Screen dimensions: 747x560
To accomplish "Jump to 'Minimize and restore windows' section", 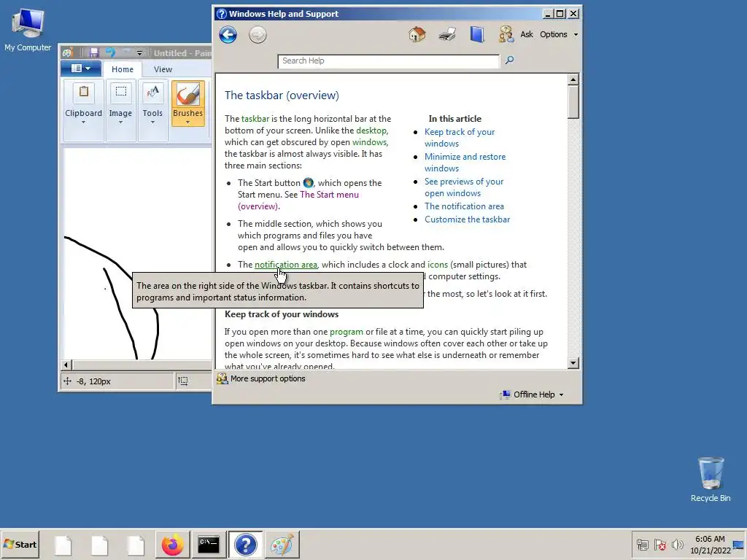I will point(465,163).
